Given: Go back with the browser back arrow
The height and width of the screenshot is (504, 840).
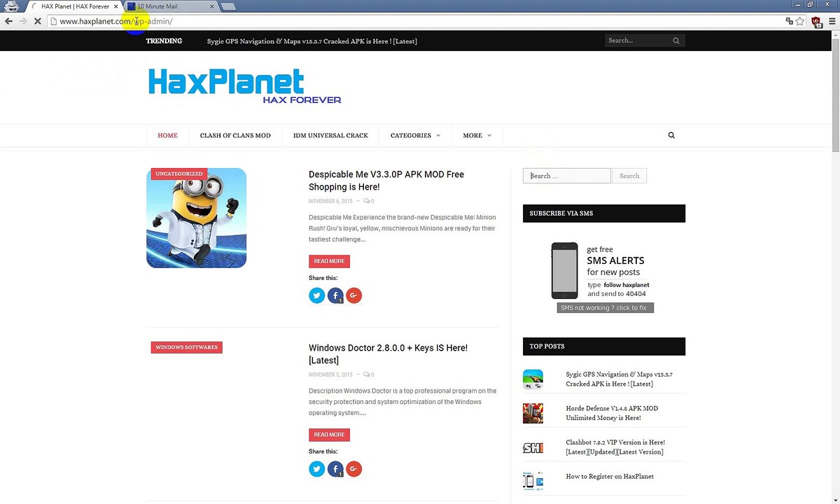Looking at the screenshot, I should 8,22.
